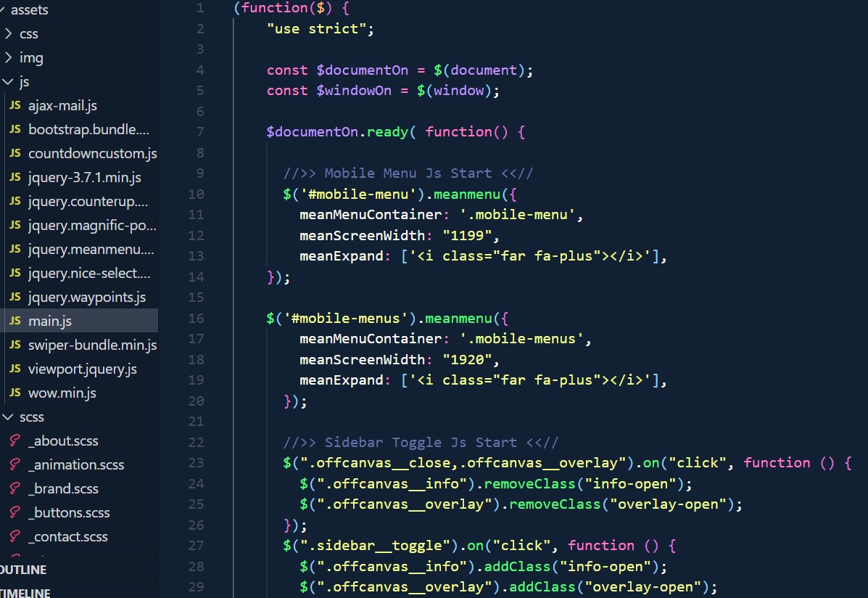Viewport: 868px width, 598px height.
Task: Click the Sass icon beside _about.scss
Action: (x=15, y=441)
